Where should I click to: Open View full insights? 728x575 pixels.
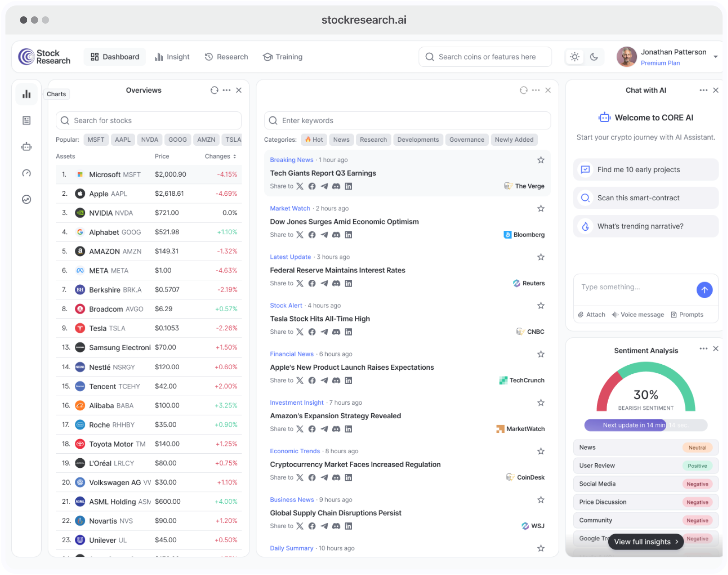click(x=646, y=542)
